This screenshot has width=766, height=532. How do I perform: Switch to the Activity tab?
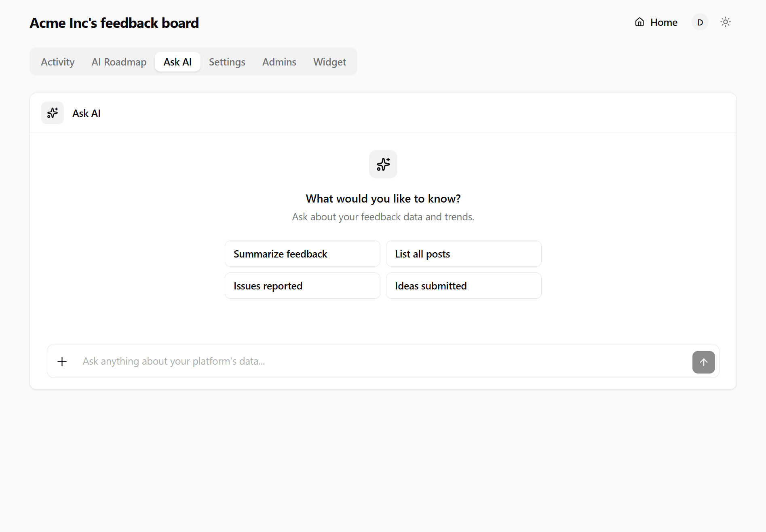(57, 61)
